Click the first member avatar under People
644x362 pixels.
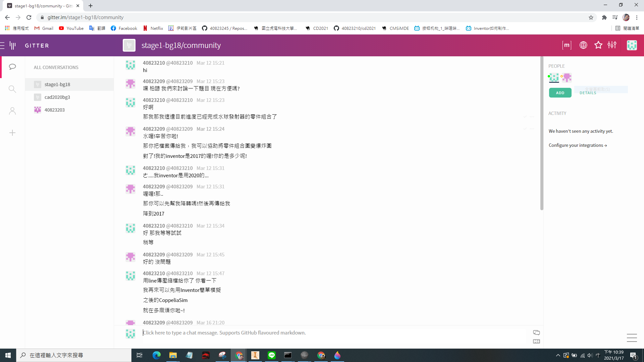click(554, 78)
